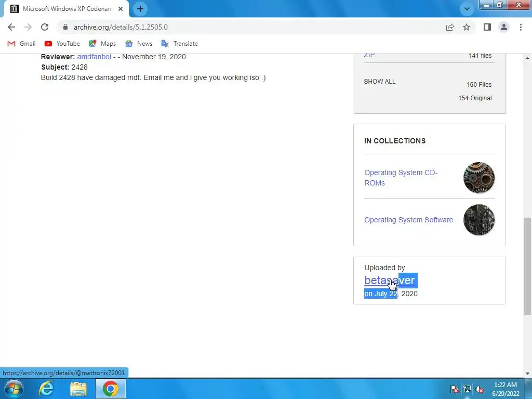The width and height of the screenshot is (532, 399).
Task: Open Maps bookmark
Action: click(x=102, y=44)
